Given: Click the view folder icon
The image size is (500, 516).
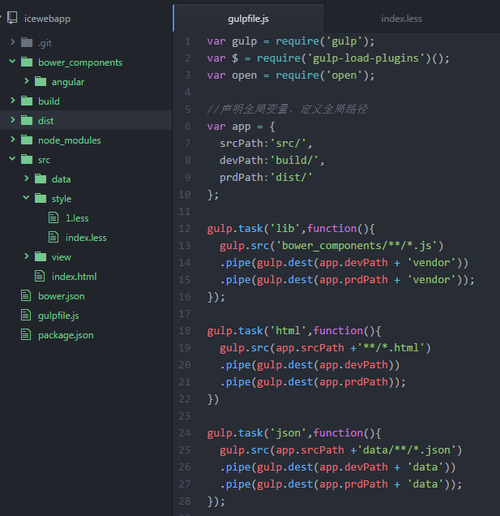Looking at the screenshot, I should (40, 256).
